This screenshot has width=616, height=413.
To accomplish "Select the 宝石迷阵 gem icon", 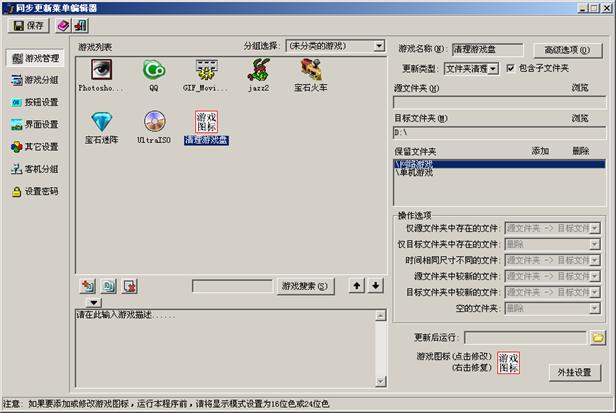I will pyautogui.click(x=102, y=122).
